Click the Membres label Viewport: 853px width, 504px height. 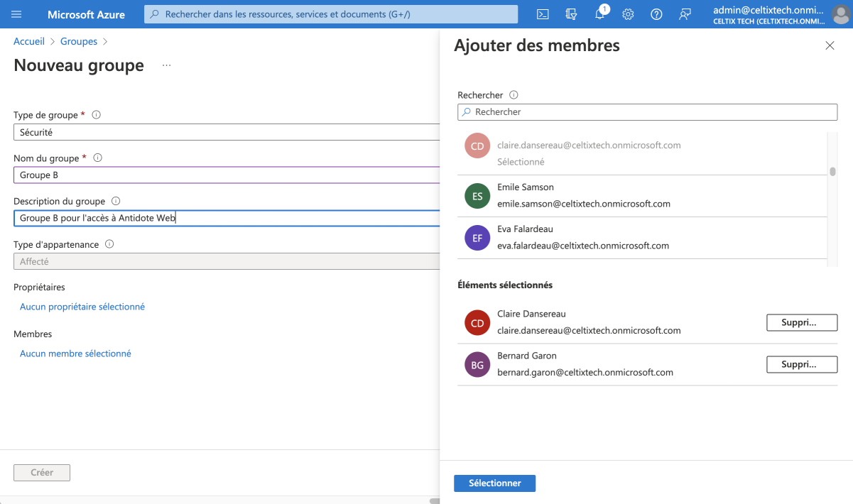[33, 334]
